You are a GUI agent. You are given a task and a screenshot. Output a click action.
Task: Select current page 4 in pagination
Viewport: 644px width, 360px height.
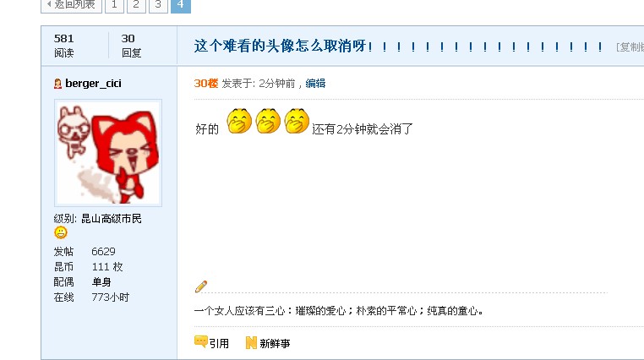click(x=181, y=5)
